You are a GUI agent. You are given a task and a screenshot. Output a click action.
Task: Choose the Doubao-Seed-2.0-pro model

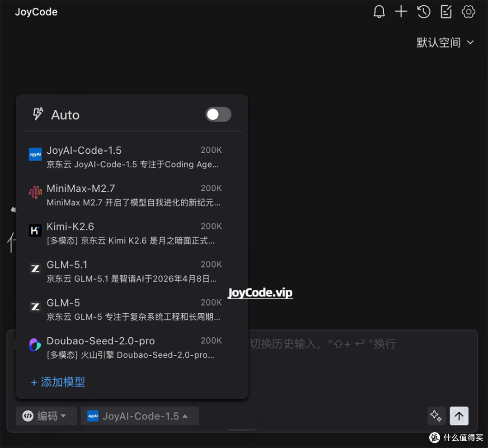132,348
